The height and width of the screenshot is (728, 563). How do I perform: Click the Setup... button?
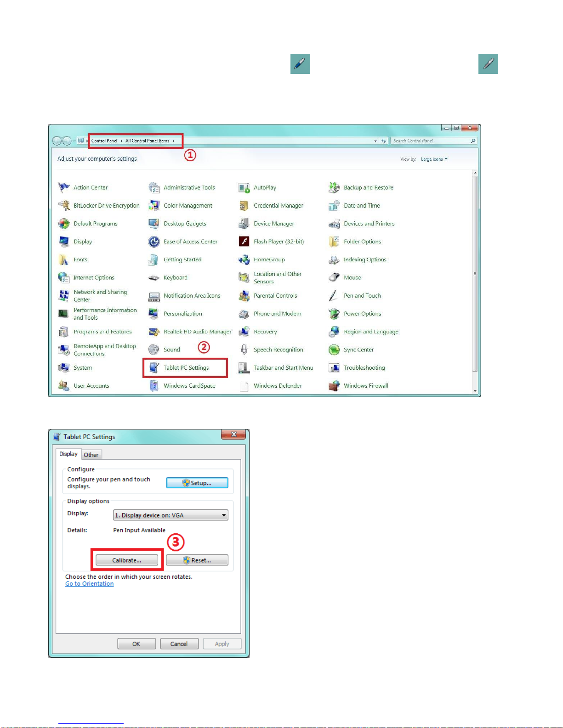pos(197,483)
